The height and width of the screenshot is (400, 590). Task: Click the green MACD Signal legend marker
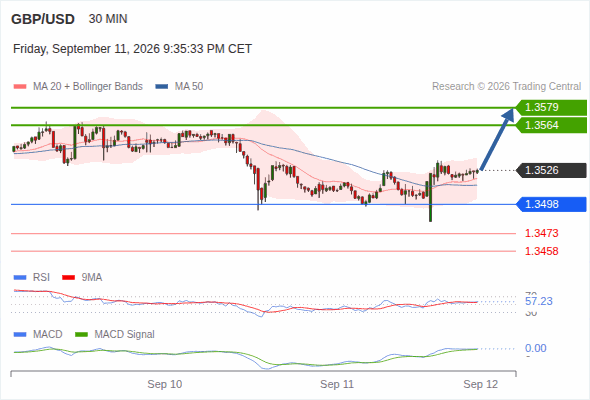tap(81, 335)
